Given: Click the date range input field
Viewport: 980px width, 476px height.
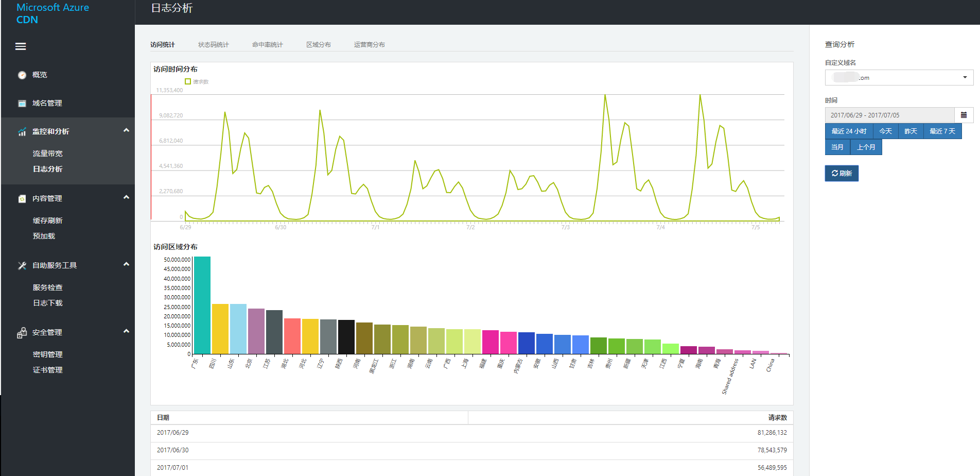Looking at the screenshot, I should [889, 115].
